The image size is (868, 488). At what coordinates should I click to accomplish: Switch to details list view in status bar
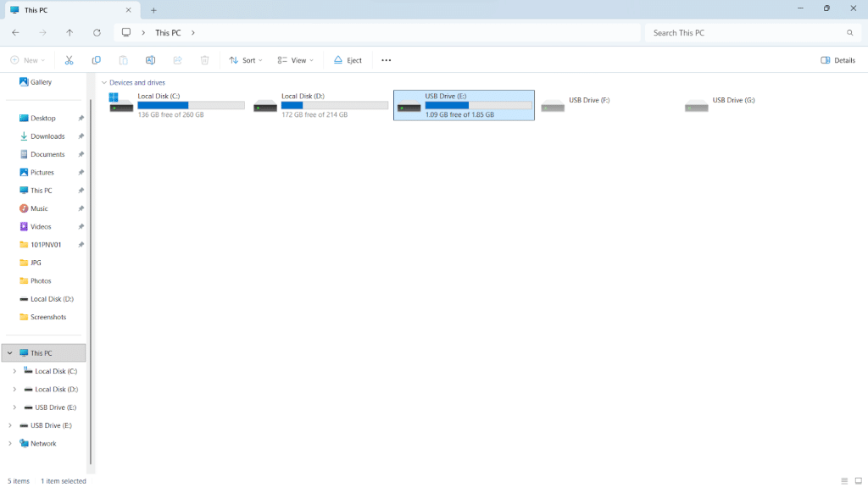pyautogui.click(x=844, y=481)
